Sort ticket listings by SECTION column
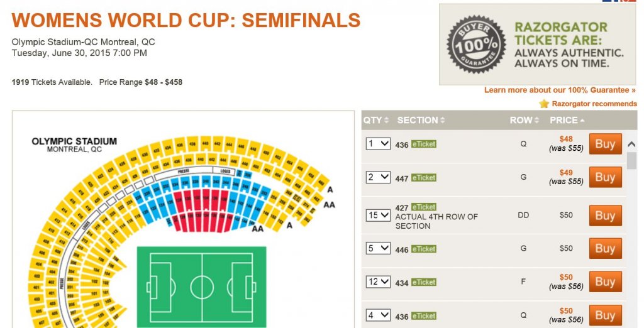644x328 pixels. click(x=421, y=120)
